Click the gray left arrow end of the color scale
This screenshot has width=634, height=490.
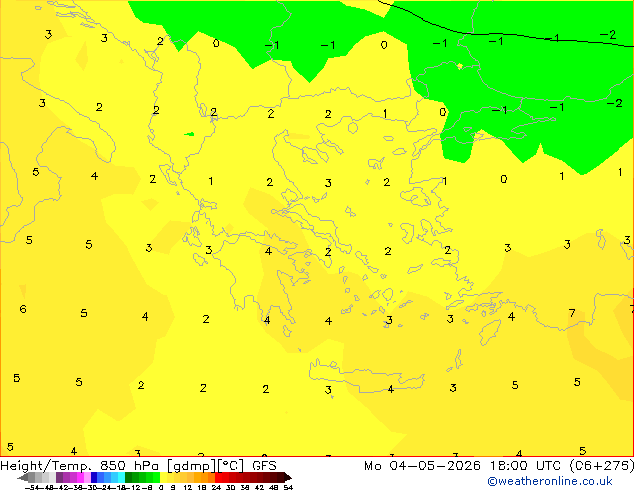(x=23, y=477)
